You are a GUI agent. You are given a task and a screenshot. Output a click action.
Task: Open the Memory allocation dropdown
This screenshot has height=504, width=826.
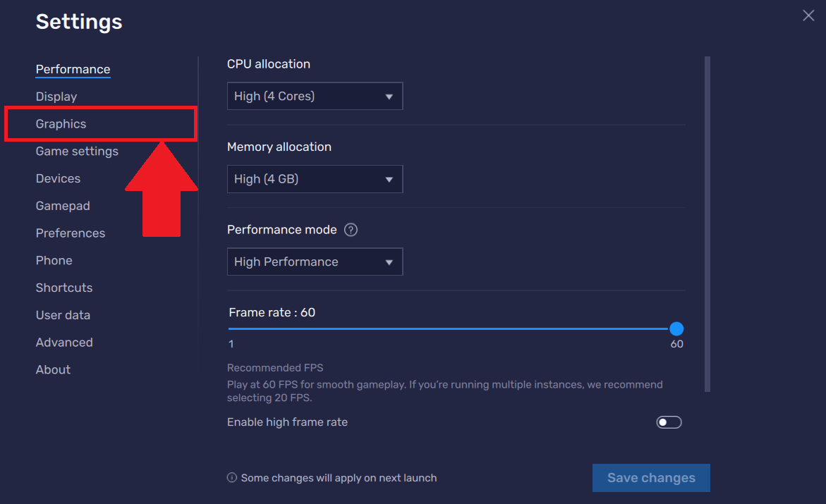tap(315, 179)
